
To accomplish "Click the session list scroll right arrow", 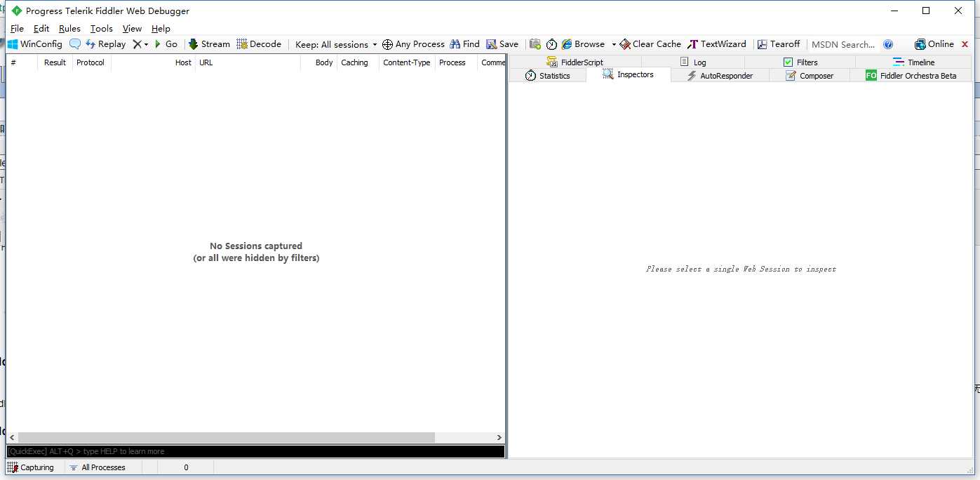I will click(499, 437).
